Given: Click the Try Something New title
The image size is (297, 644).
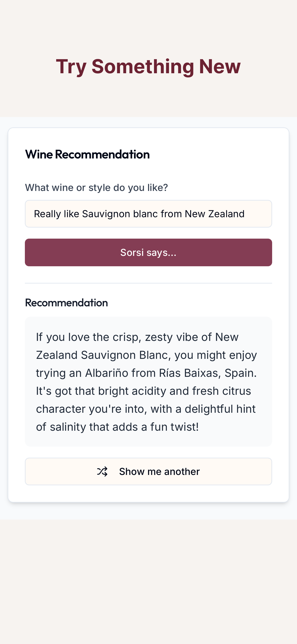Looking at the screenshot, I should click(x=148, y=67).
